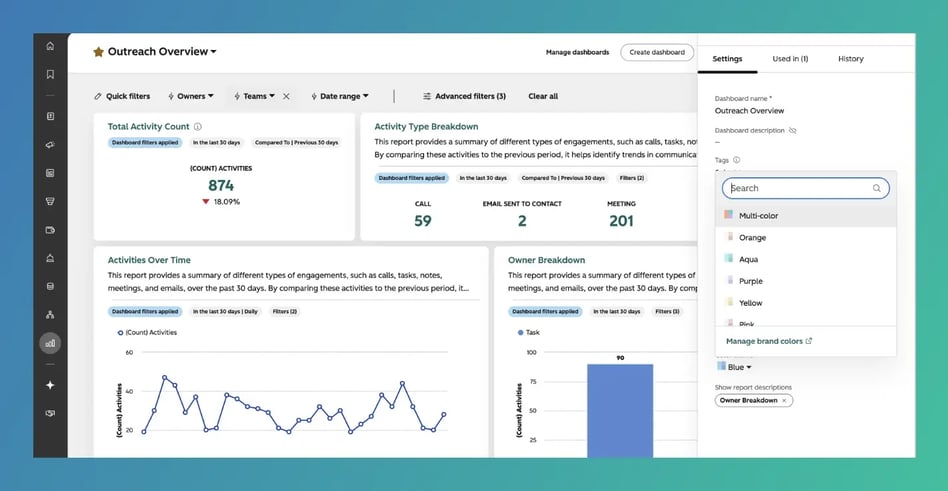
Task: Open the AI sparkle icon in the sidebar
Action: [50, 385]
